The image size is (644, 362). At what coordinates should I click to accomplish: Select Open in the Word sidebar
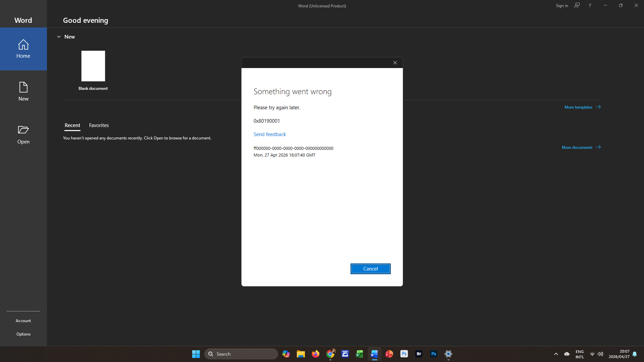tap(23, 134)
